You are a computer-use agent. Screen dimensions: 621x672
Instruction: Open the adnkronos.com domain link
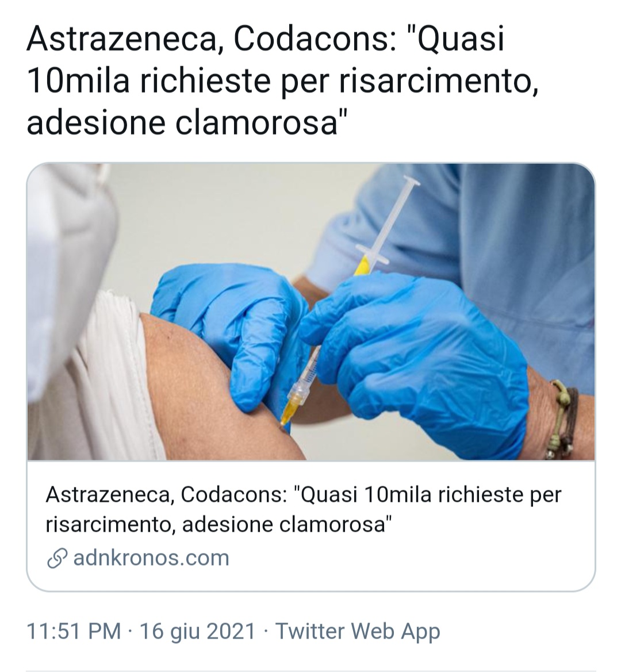151,558
